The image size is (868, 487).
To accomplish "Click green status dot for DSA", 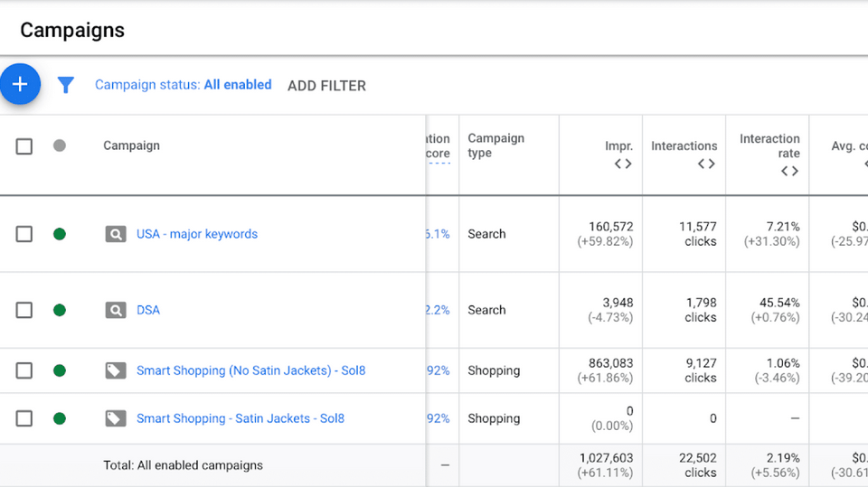I will pos(60,310).
